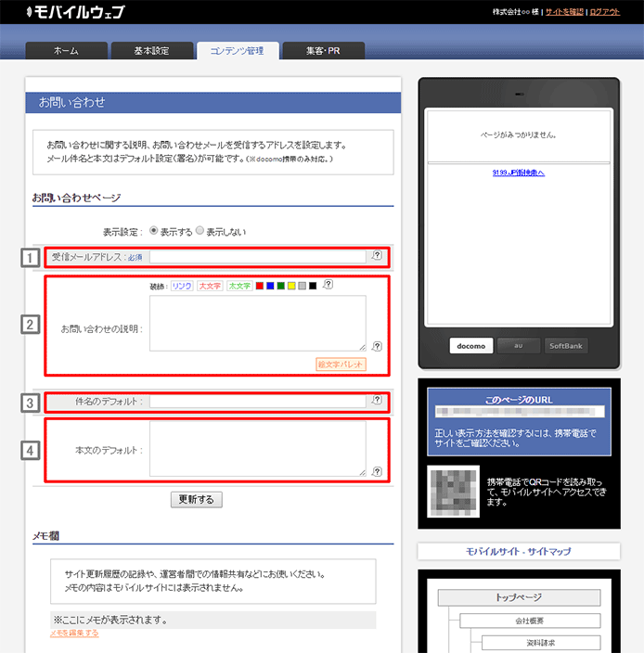Click help icon beside お問い合わせの説明 textarea

pyautogui.click(x=377, y=346)
